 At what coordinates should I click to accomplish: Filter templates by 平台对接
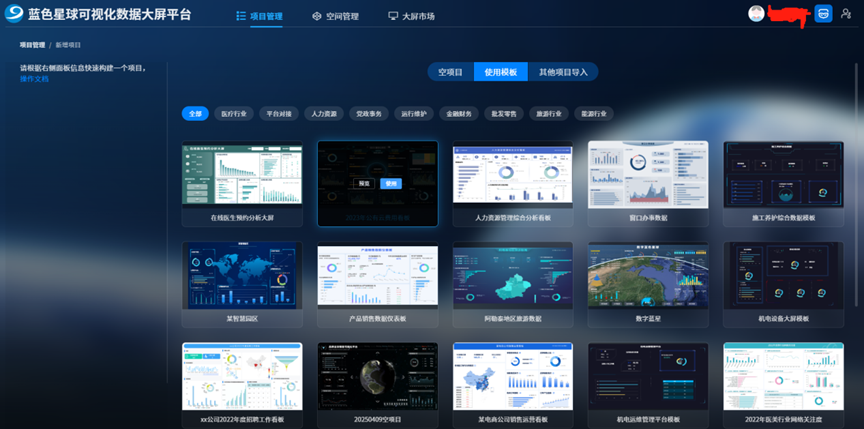point(279,114)
